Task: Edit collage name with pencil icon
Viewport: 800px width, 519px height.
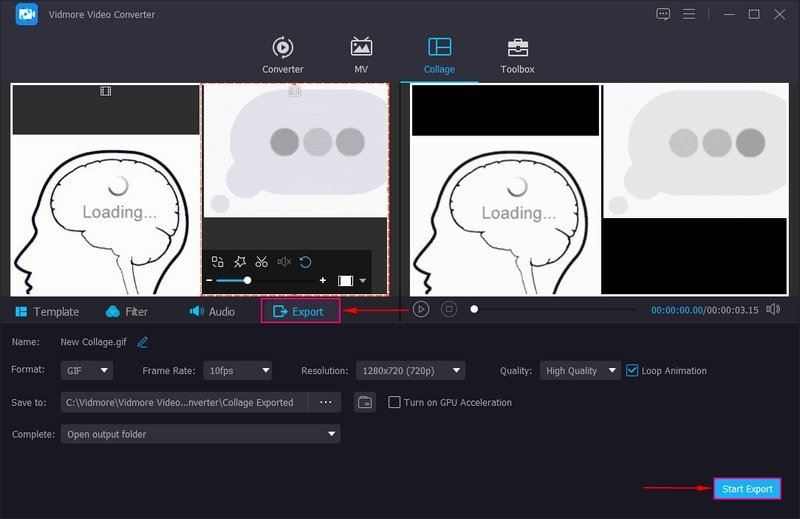Action: pyautogui.click(x=143, y=342)
